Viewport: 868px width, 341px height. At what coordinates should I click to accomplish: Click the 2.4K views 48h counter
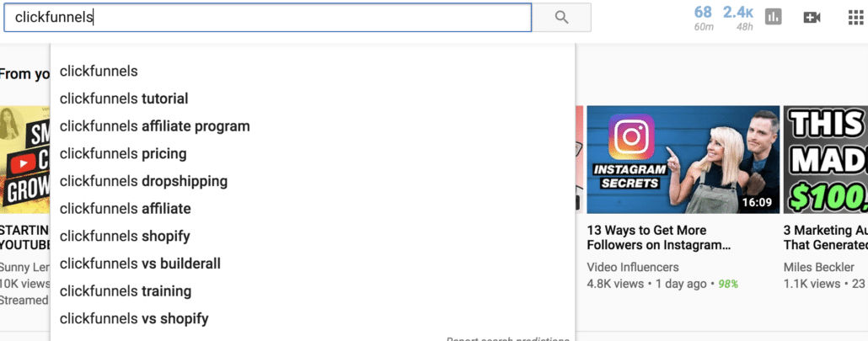click(738, 18)
